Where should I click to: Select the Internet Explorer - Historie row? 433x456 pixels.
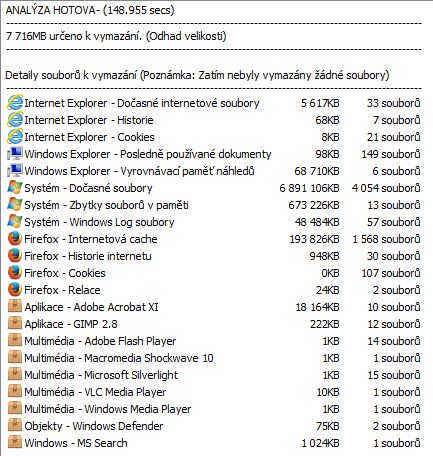click(x=214, y=120)
